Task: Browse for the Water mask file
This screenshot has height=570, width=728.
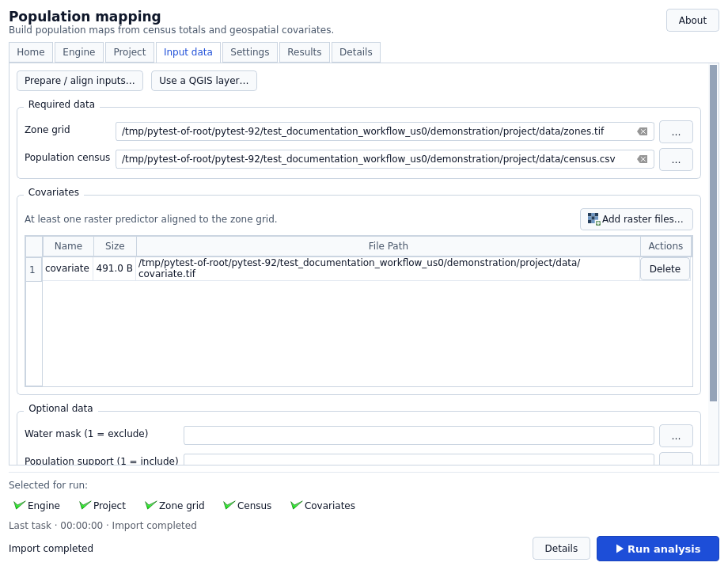Action: pyautogui.click(x=676, y=435)
